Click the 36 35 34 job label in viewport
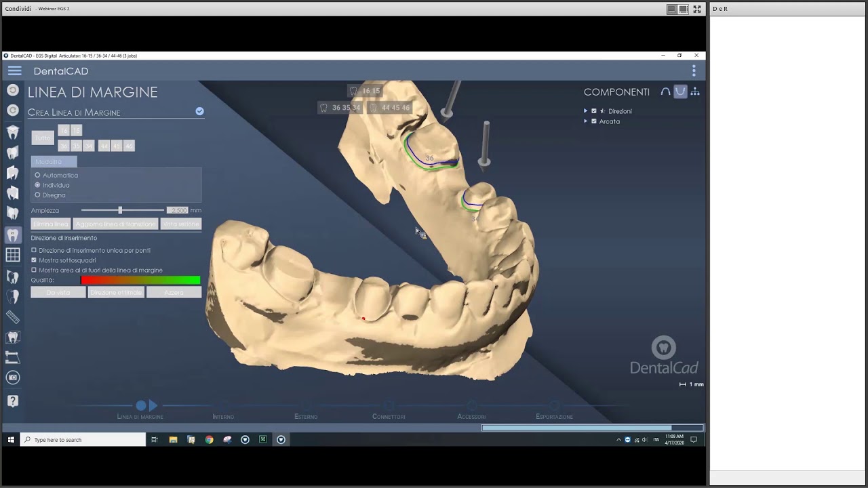The height and width of the screenshot is (488, 868). [340, 108]
